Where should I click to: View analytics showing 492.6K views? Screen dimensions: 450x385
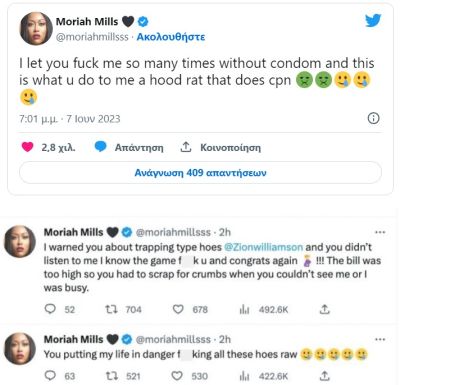click(x=244, y=310)
